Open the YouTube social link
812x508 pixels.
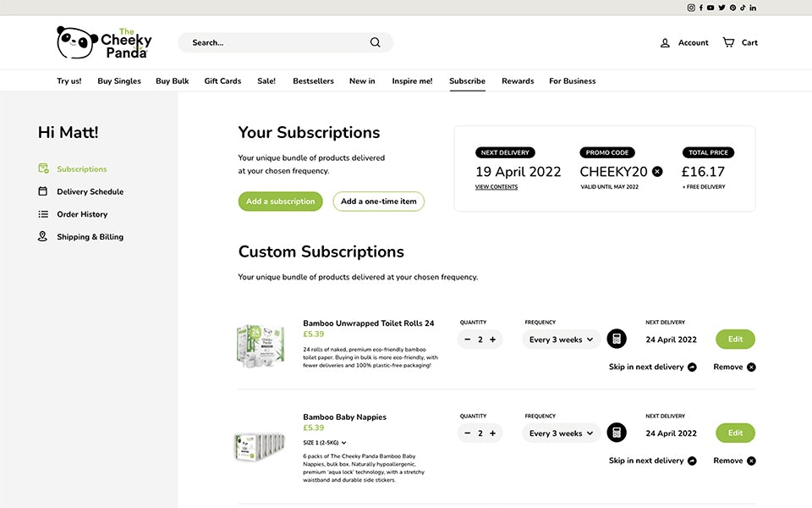coord(710,8)
